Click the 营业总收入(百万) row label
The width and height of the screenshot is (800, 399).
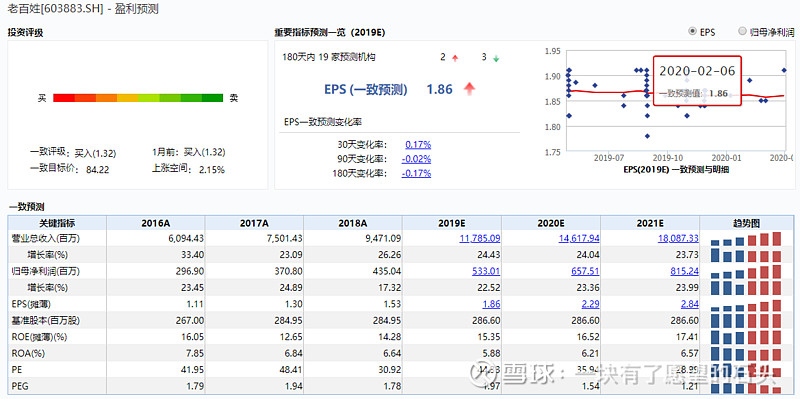pyautogui.click(x=46, y=238)
